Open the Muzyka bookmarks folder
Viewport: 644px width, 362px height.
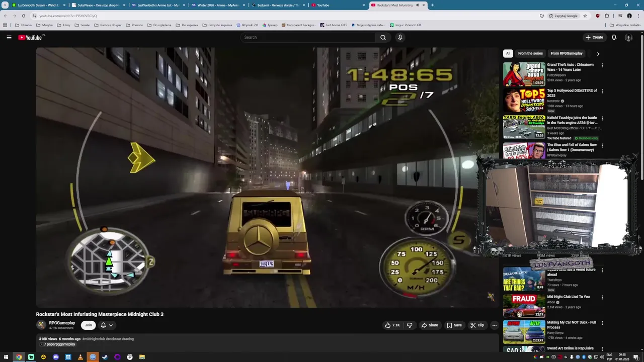pyautogui.click(x=44, y=25)
